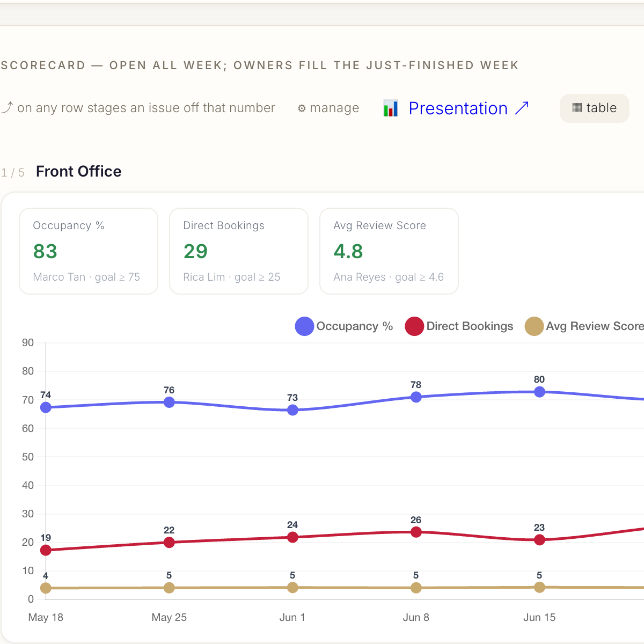This screenshot has width=644, height=644.
Task: Click 'Ana Reyes · goal ≥ 4.6' text
Action: (x=389, y=277)
